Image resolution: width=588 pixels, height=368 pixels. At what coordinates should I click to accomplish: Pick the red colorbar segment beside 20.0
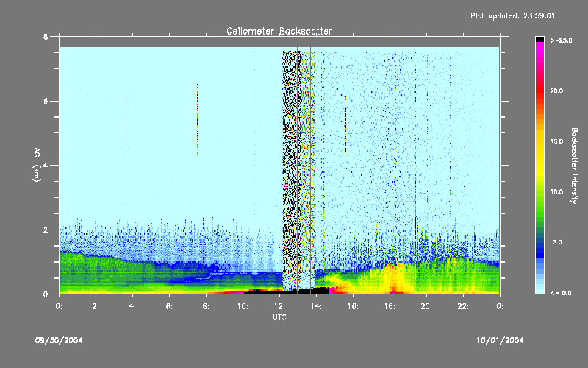(539, 91)
